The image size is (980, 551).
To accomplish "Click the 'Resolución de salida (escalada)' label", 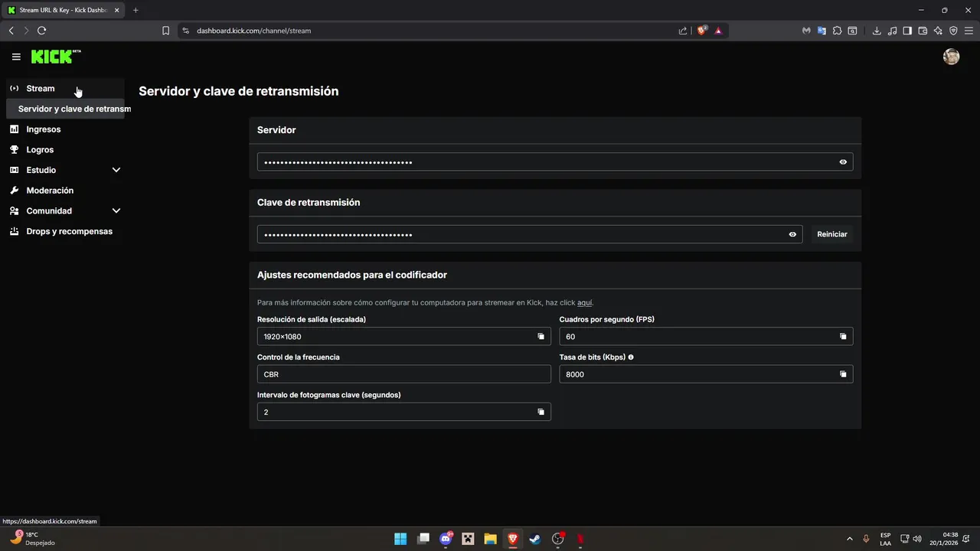I will point(312,319).
